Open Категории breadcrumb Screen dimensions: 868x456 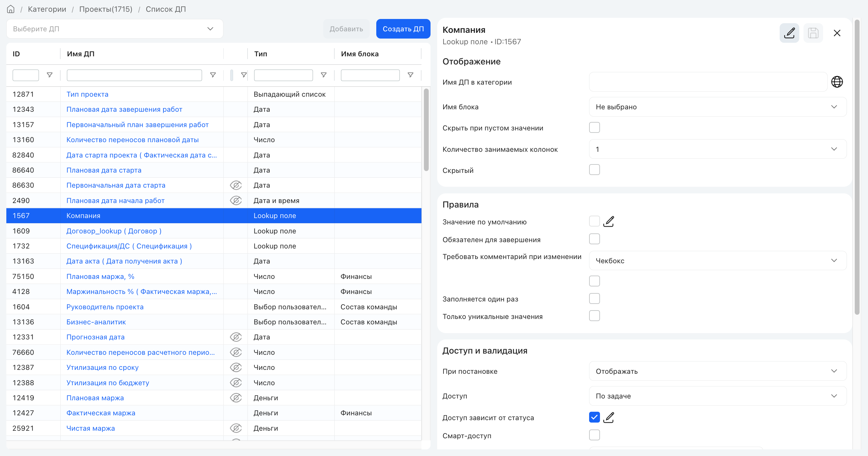tap(47, 9)
